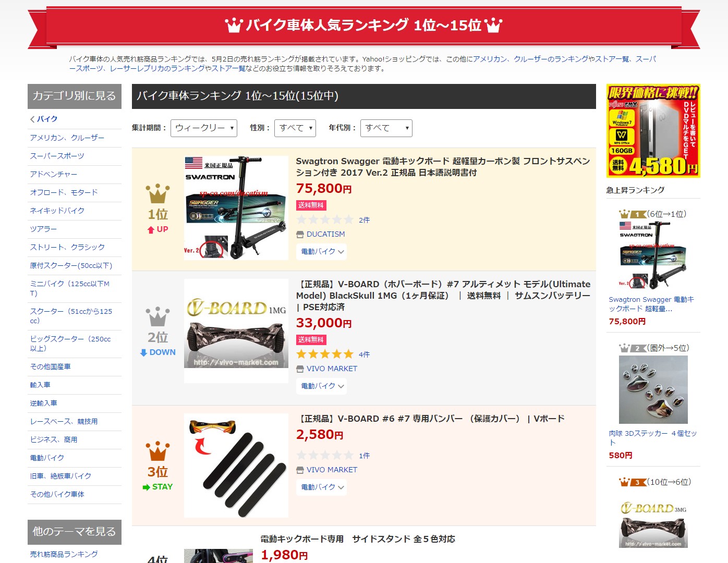Screen dimensions: 728x563
Task: Click the 限界価格に挑戦 4,580円 PC advertisement banner
Action: point(653,131)
